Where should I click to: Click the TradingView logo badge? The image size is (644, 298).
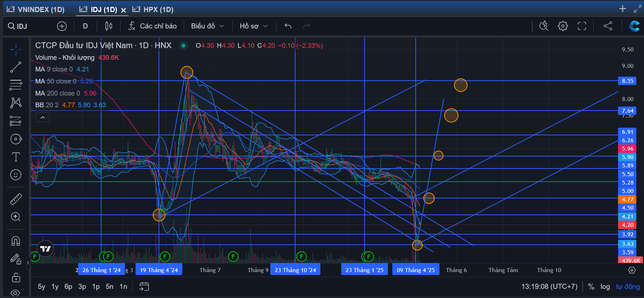coord(45,249)
